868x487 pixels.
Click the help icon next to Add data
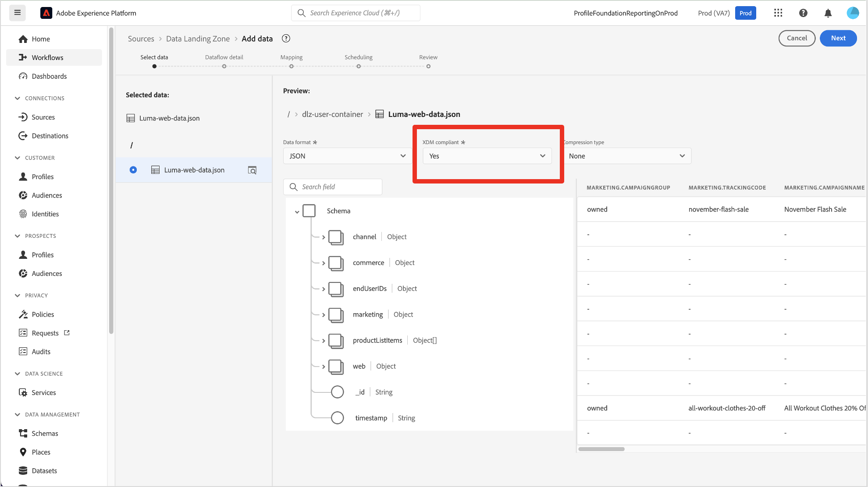coord(286,39)
